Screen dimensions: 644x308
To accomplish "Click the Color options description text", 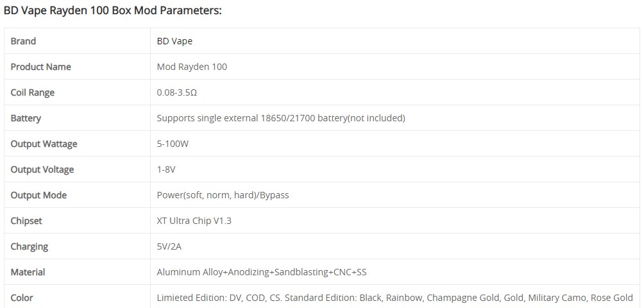I will pos(394,298).
